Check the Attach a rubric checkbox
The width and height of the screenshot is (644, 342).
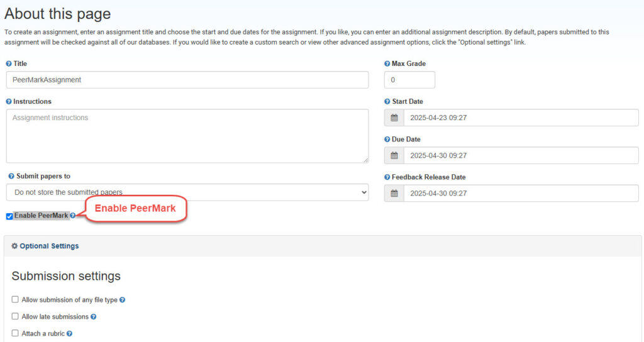(x=15, y=333)
